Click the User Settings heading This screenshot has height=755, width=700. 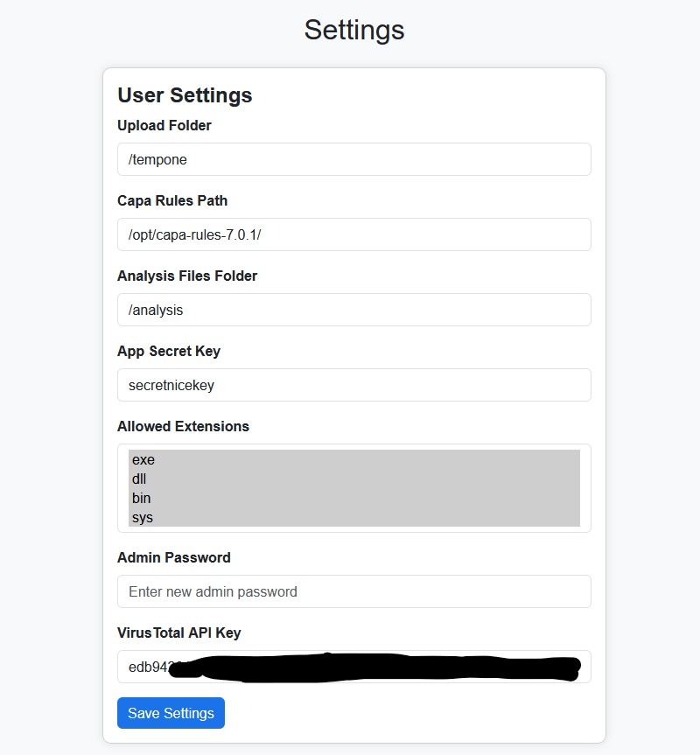185,95
